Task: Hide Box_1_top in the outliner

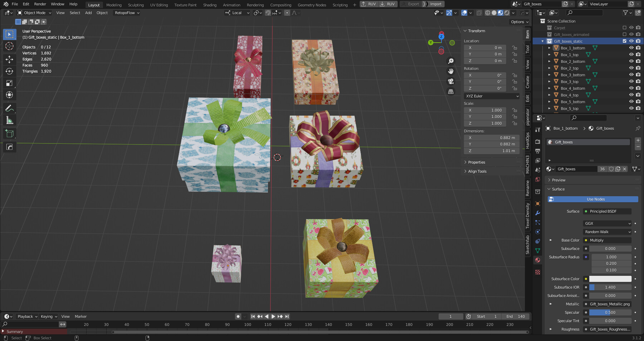Action: (631, 54)
